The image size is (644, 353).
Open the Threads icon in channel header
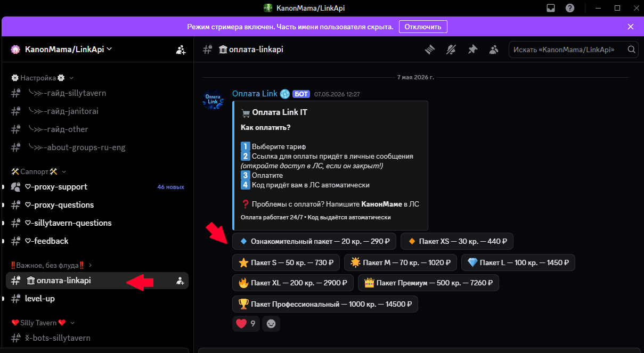430,50
